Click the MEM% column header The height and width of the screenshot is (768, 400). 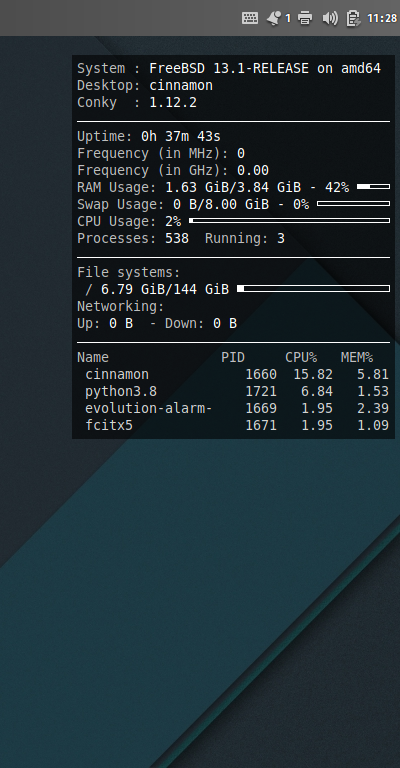[x=357, y=358]
